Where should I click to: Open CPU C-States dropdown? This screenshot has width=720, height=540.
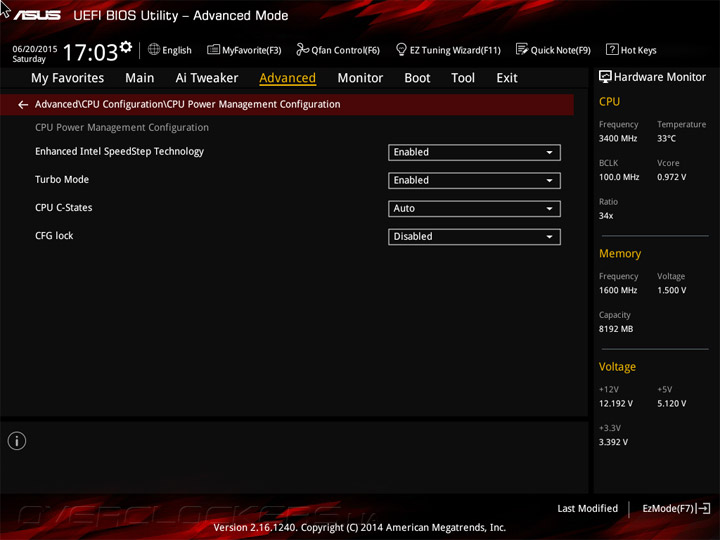coord(474,208)
